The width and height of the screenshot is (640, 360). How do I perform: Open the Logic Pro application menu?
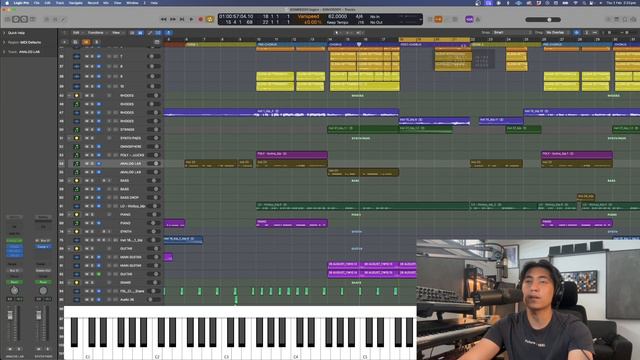(22, 3)
